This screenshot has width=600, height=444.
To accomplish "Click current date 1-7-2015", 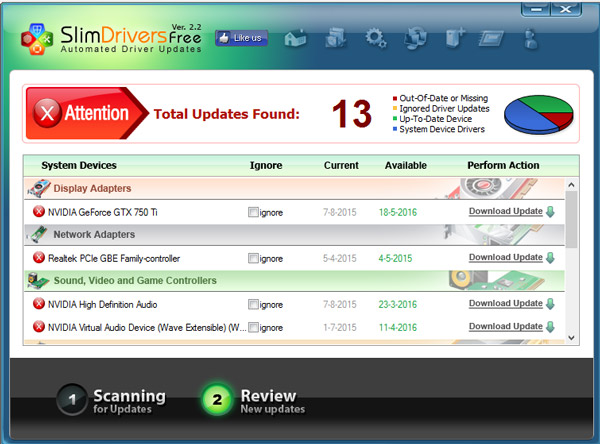I will click(339, 327).
